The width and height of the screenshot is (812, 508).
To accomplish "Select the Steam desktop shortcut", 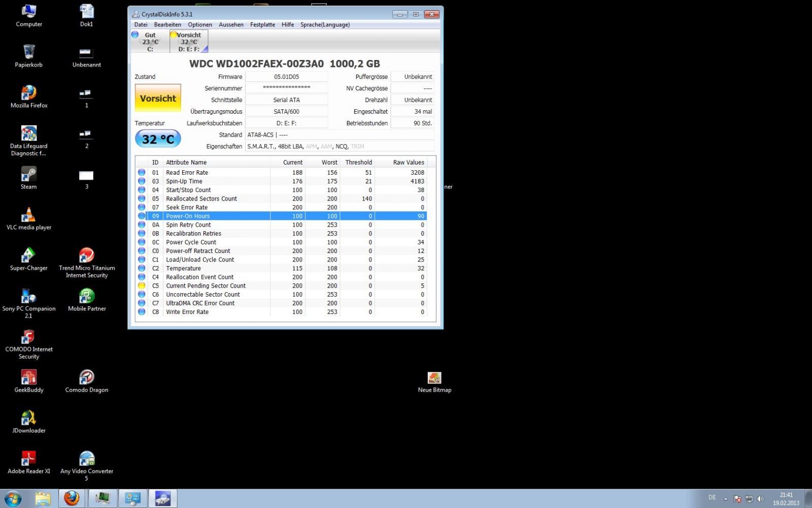I will click(29, 178).
